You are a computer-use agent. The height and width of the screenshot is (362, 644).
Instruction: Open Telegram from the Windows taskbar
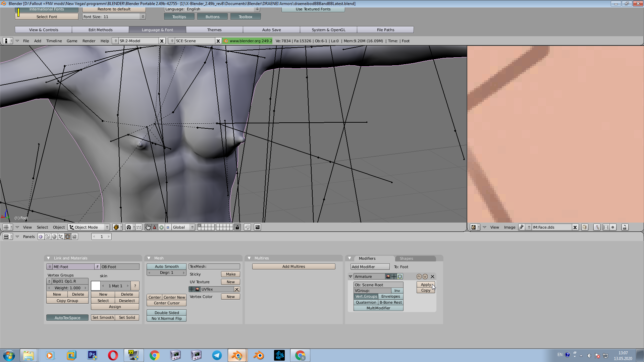pos(217,355)
